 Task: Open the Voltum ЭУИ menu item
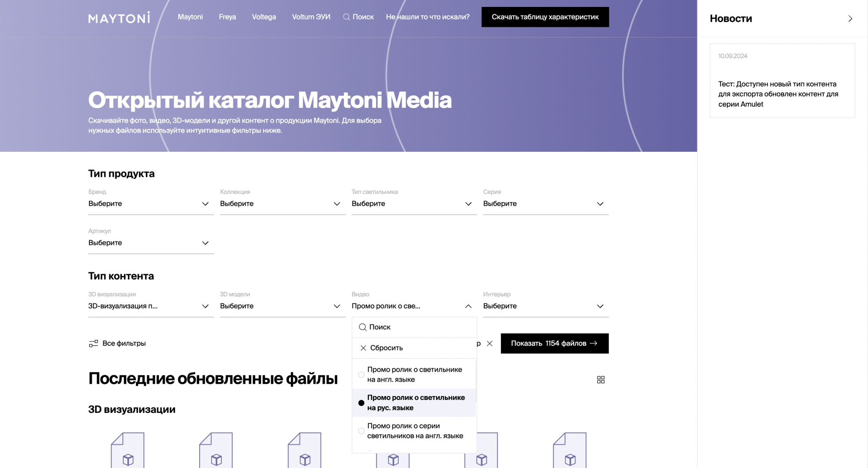coord(311,17)
